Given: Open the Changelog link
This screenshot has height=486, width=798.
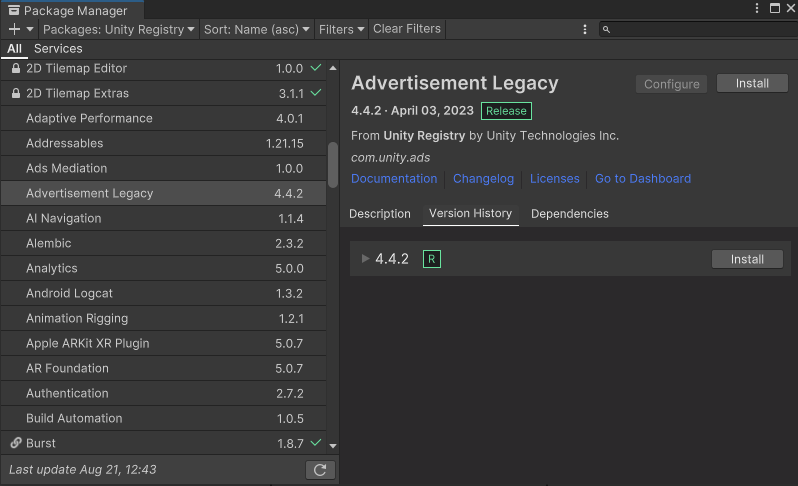Looking at the screenshot, I should (483, 179).
